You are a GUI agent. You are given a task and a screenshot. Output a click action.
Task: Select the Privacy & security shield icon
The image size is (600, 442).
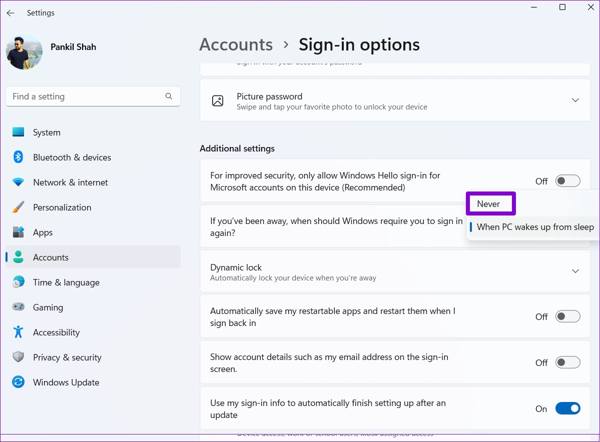(18, 357)
